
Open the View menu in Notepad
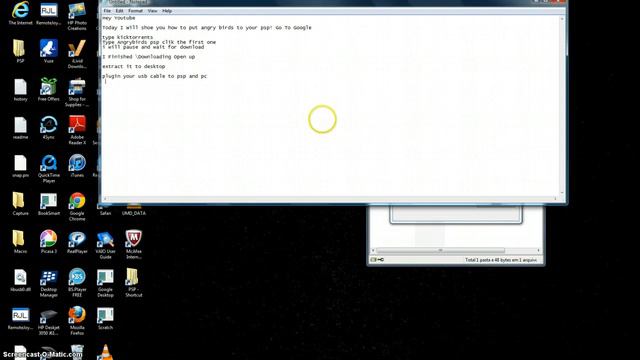152,11
